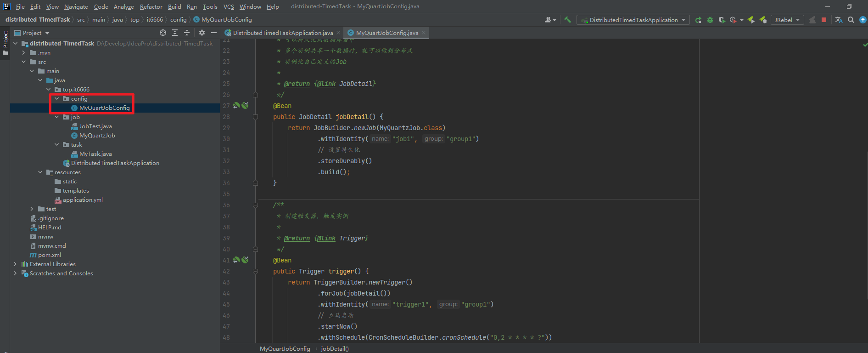Open Project panel gear settings

point(202,33)
